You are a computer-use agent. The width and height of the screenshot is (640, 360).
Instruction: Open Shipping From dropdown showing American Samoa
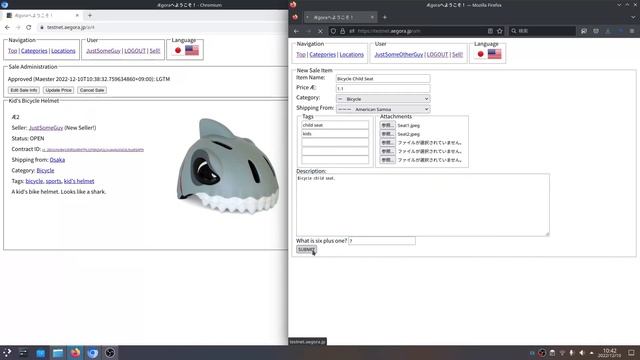tap(383, 109)
